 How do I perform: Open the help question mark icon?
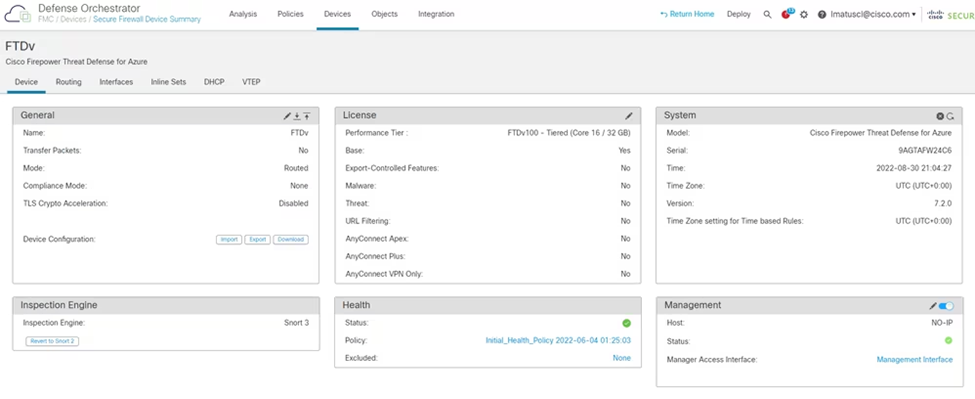(x=822, y=14)
